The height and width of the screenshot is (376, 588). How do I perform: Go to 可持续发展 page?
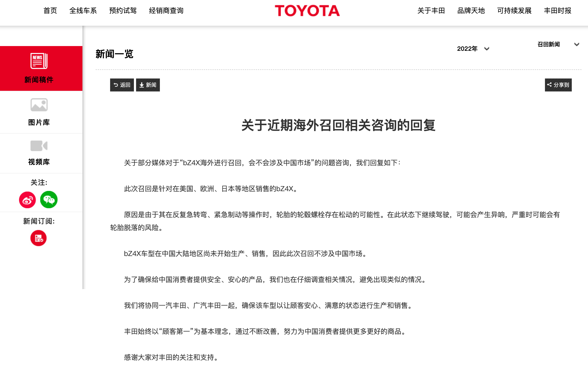click(x=514, y=11)
